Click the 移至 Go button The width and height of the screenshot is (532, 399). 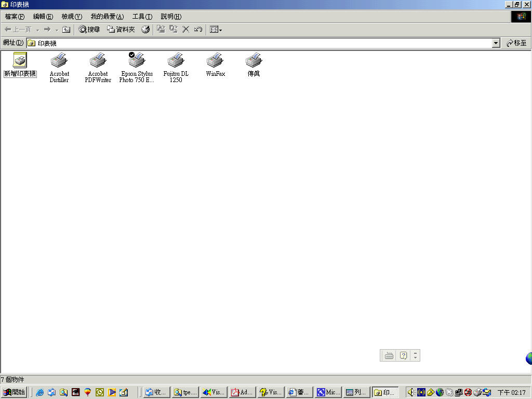click(516, 43)
